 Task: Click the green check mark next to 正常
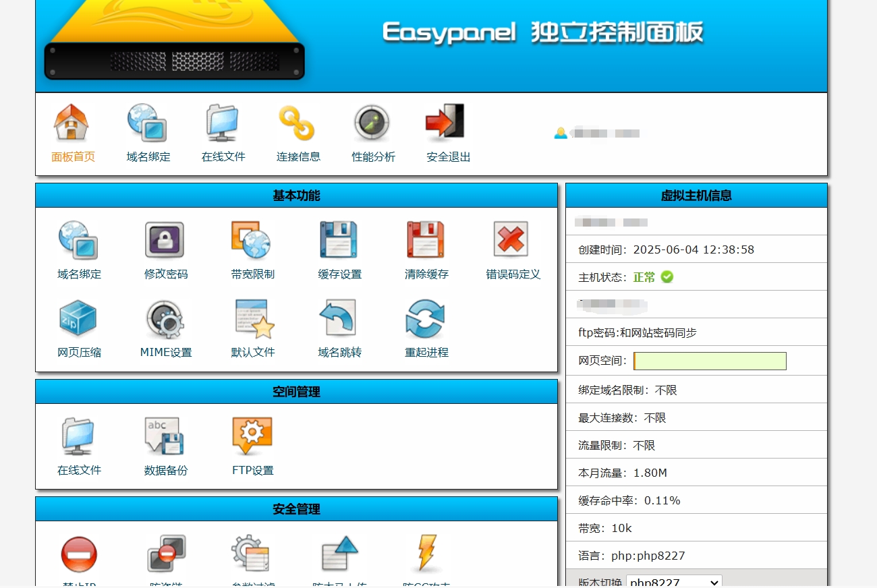(x=667, y=276)
